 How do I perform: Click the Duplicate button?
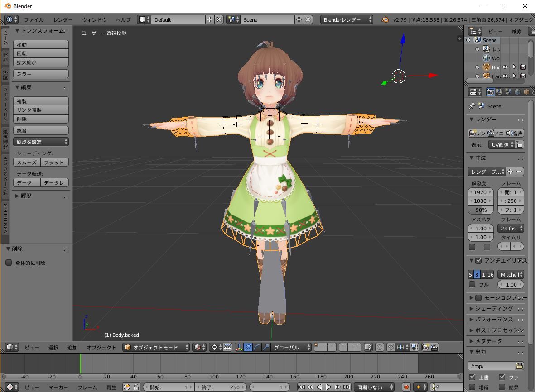[x=41, y=101]
